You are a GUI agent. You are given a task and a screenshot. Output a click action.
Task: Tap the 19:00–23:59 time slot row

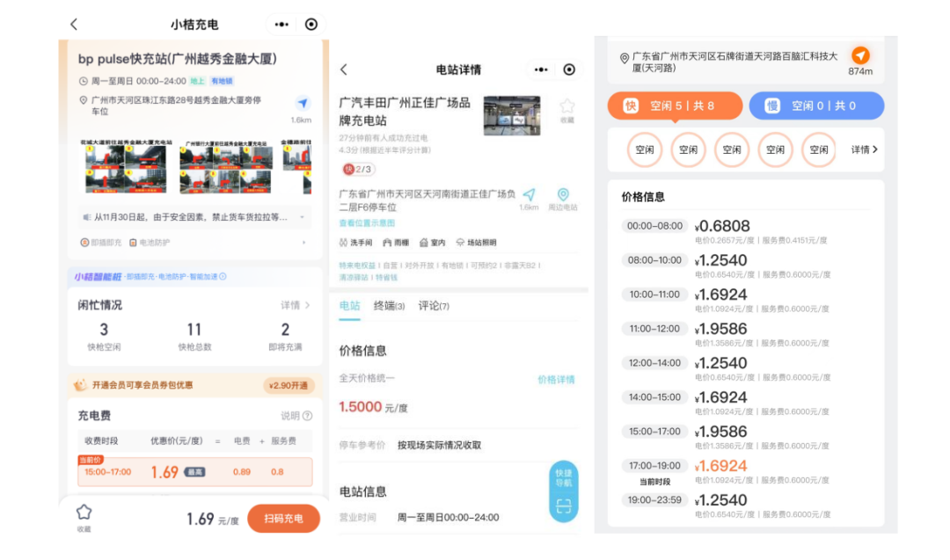tap(745, 506)
